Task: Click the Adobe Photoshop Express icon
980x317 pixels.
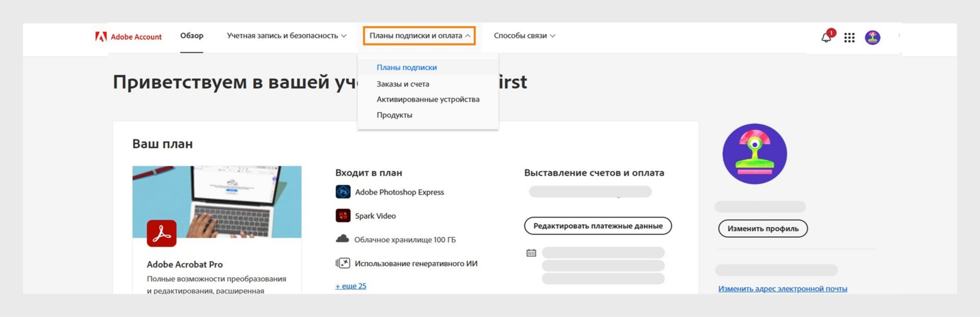Action: click(x=343, y=192)
